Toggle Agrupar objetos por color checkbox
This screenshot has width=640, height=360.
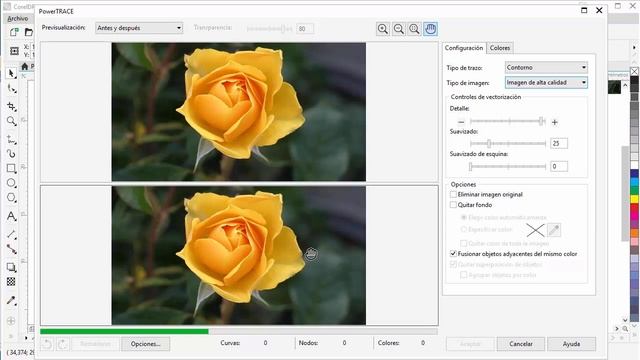coord(463,275)
